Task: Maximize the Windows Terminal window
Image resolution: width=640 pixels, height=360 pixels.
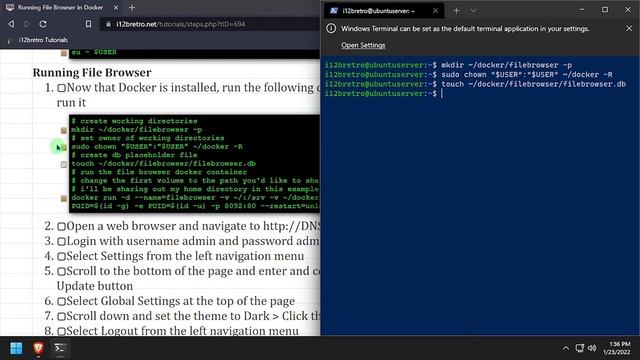Action: click(605, 9)
